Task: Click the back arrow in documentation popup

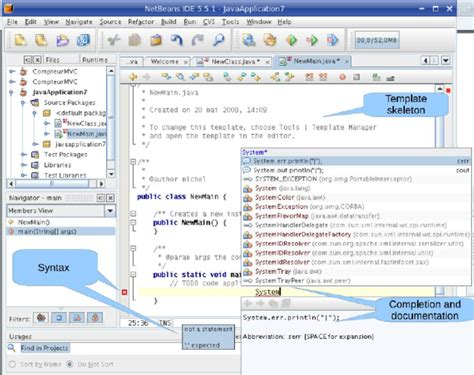Action: click(248, 303)
